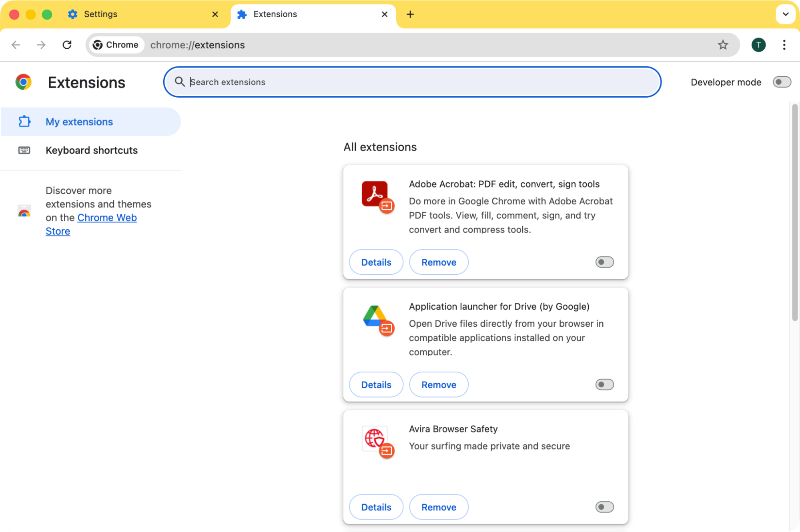Screen dimensions: 800x532
Task: Click the Chrome Web Store icon in sidebar
Action: [x=24, y=211]
